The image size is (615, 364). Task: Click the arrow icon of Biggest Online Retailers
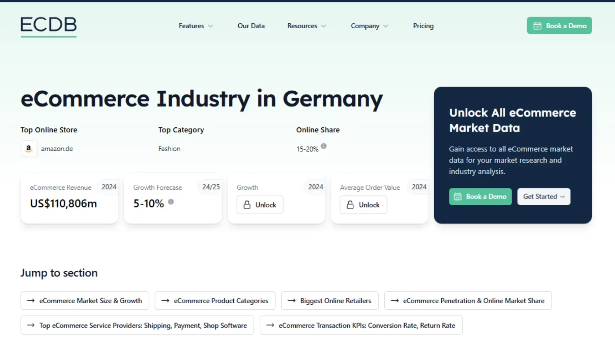[x=292, y=301]
